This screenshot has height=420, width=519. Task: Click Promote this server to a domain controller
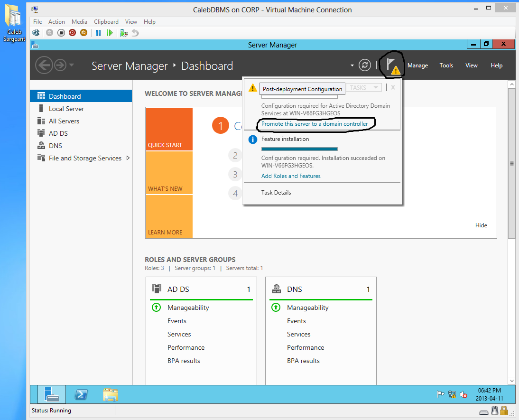(315, 123)
